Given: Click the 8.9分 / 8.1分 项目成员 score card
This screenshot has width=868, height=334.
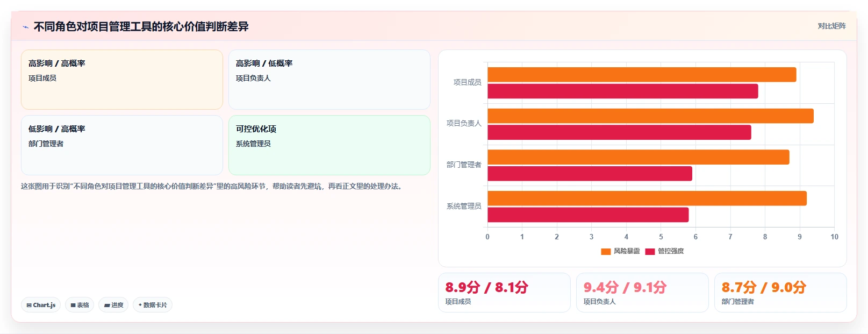Looking at the screenshot, I should click(504, 293).
